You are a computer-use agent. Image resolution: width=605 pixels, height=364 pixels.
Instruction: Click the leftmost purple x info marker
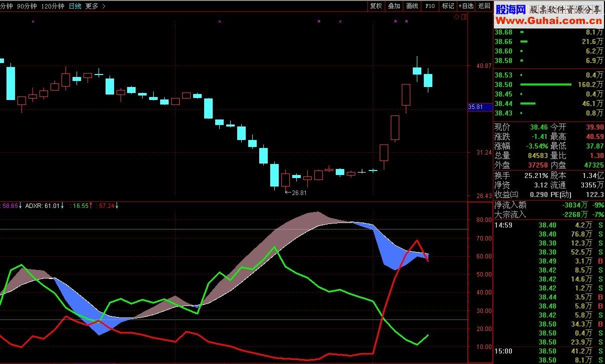[x=33, y=21]
